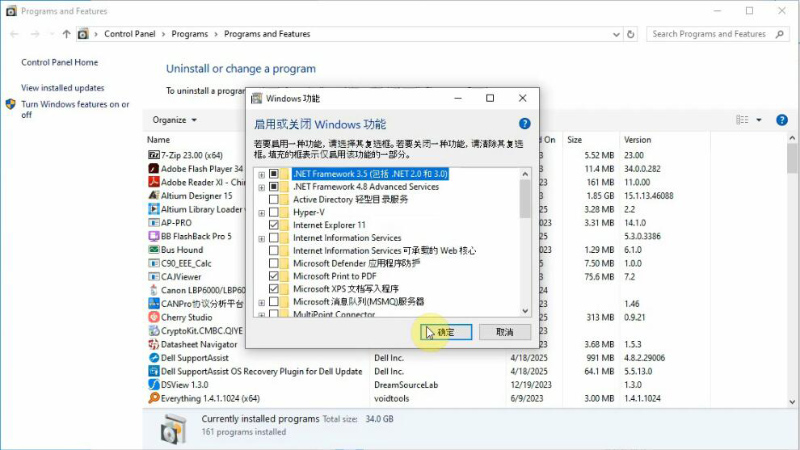Select the voidtools publisher cell
Image resolution: width=800 pixels, height=450 pixels.
coord(391,398)
